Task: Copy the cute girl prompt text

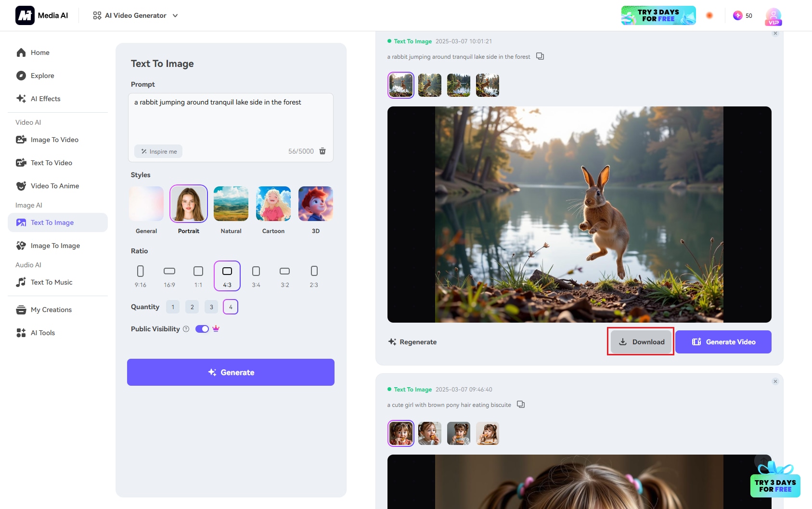Action: (x=521, y=405)
